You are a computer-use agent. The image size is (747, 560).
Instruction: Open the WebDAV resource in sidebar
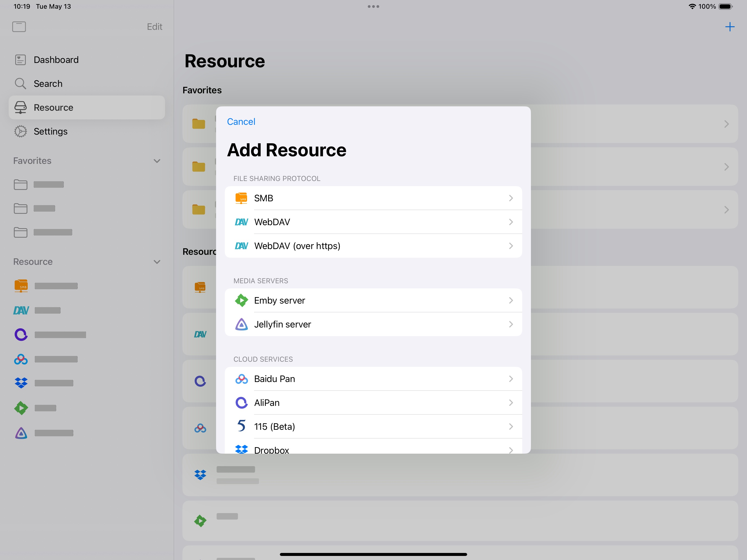click(x=86, y=310)
